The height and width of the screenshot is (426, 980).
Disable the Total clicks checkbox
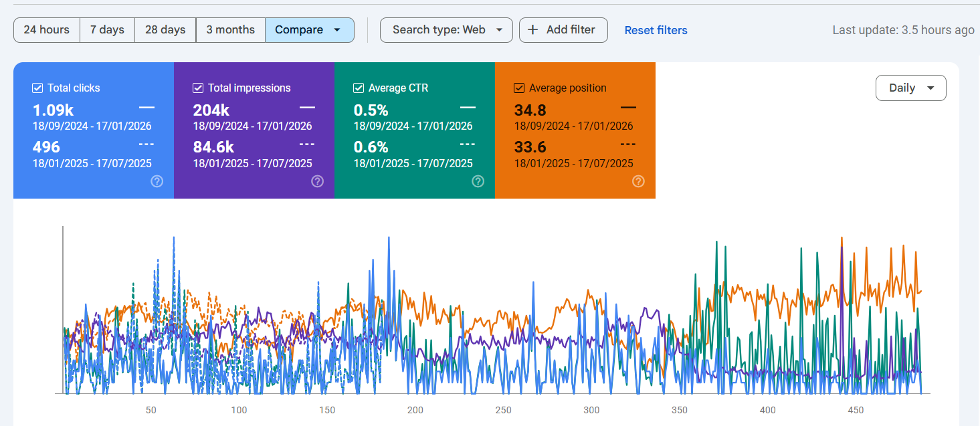coord(37,88)
